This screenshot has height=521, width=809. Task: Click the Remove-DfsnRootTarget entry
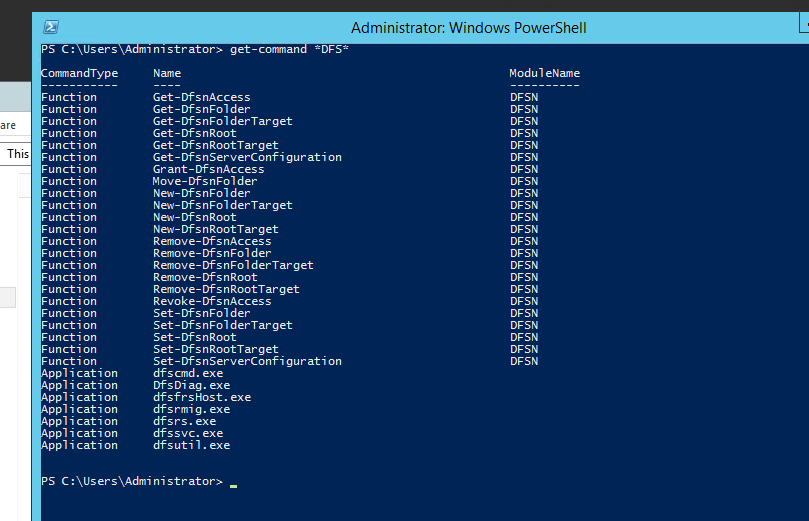pyautogui.click(x=226, y=289)
